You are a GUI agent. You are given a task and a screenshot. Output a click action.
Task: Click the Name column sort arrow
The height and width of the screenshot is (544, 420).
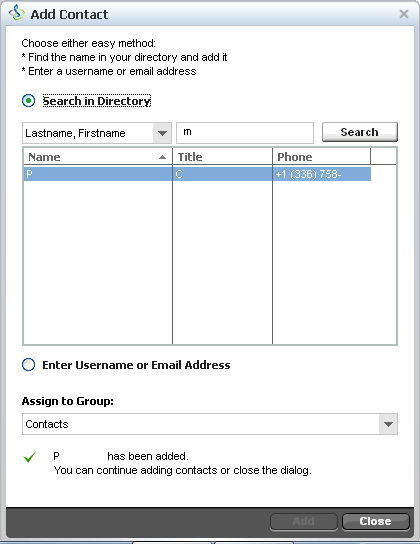click(x=162, y=157)
